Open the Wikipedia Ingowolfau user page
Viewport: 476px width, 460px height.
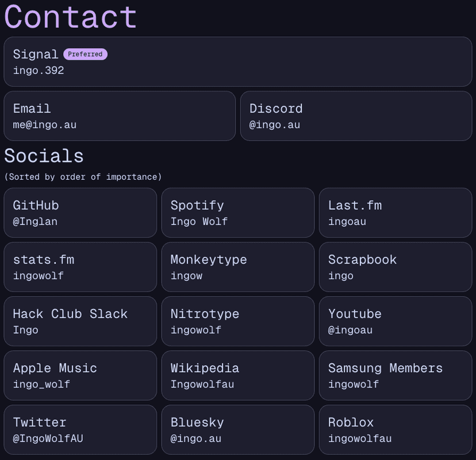tap(237, 376)
